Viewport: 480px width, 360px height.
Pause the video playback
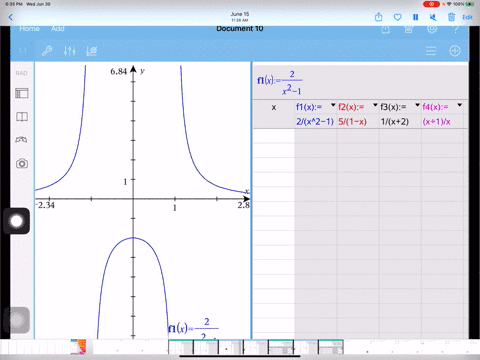coord(415,17)
